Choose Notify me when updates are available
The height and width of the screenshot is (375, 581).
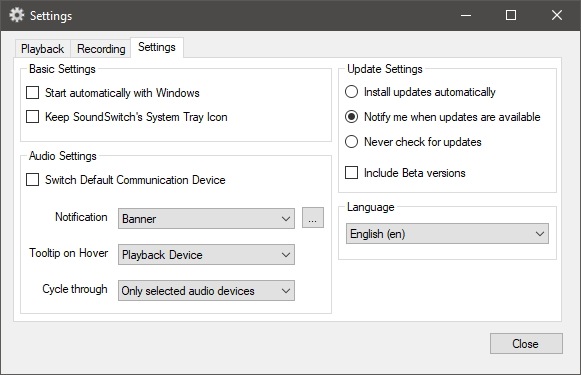pyautogui.click(x=351, y=117)
